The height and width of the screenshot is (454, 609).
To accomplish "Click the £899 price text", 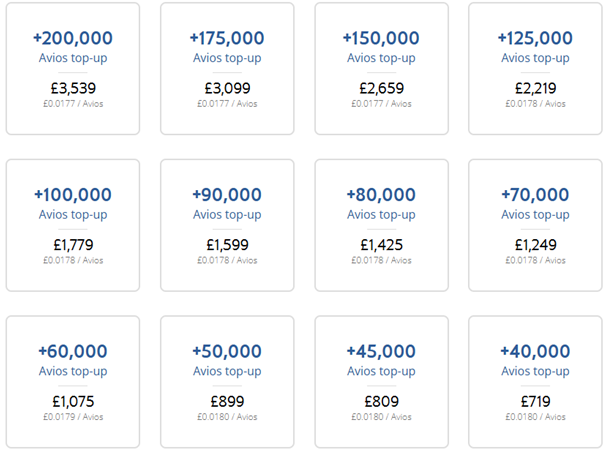I will pyautogui.click(x=227, y=402).
